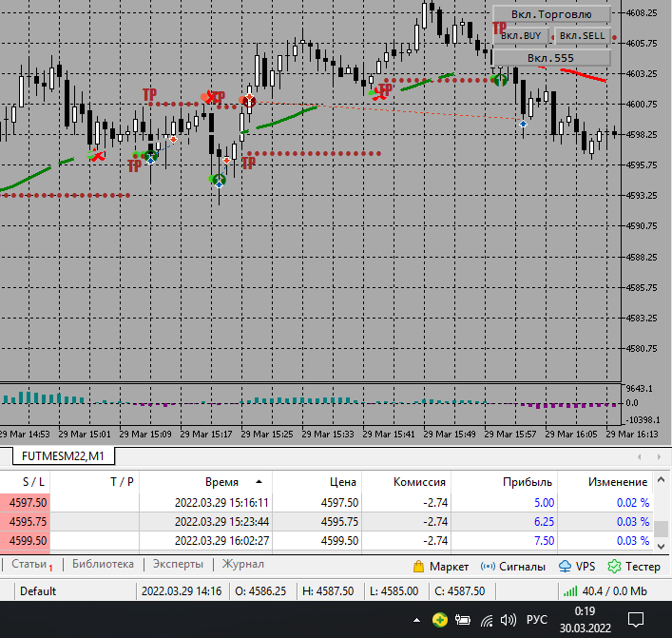672x638 pixels.
Task: Select trade row at 2022.03.29 15:23:44
Action: (326, 522)
